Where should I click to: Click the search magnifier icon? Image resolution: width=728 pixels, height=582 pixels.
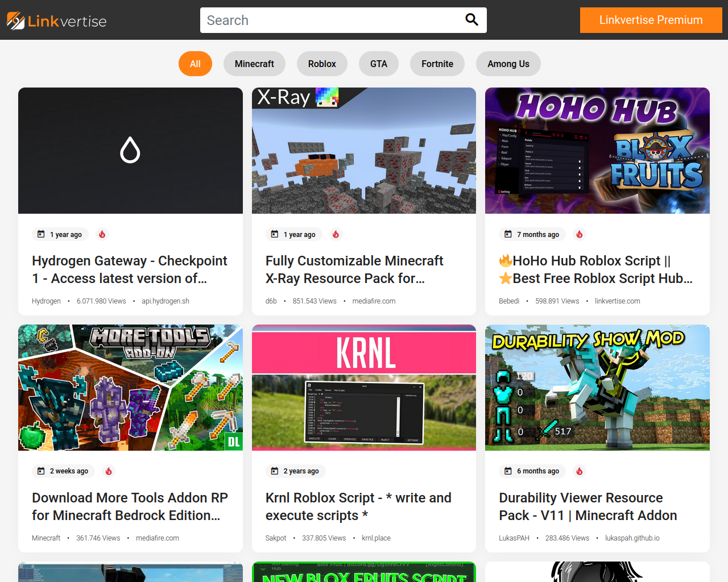tap(471, 20)
